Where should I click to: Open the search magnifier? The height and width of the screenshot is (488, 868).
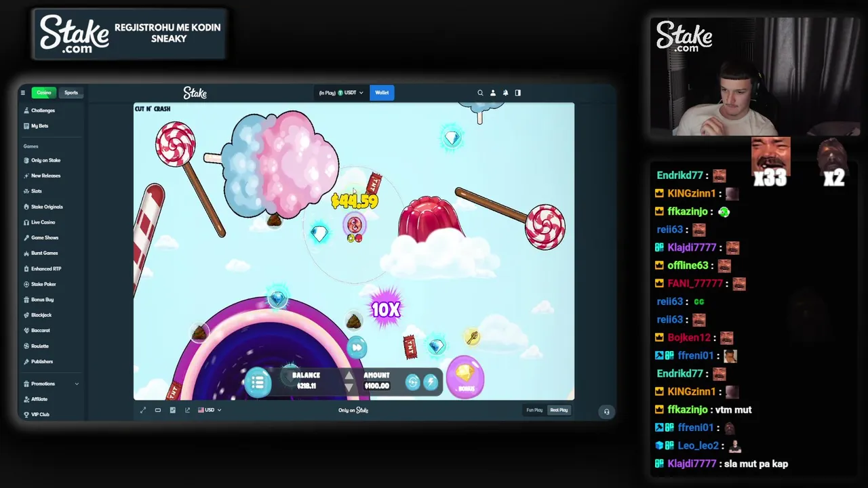click(480, 93)
